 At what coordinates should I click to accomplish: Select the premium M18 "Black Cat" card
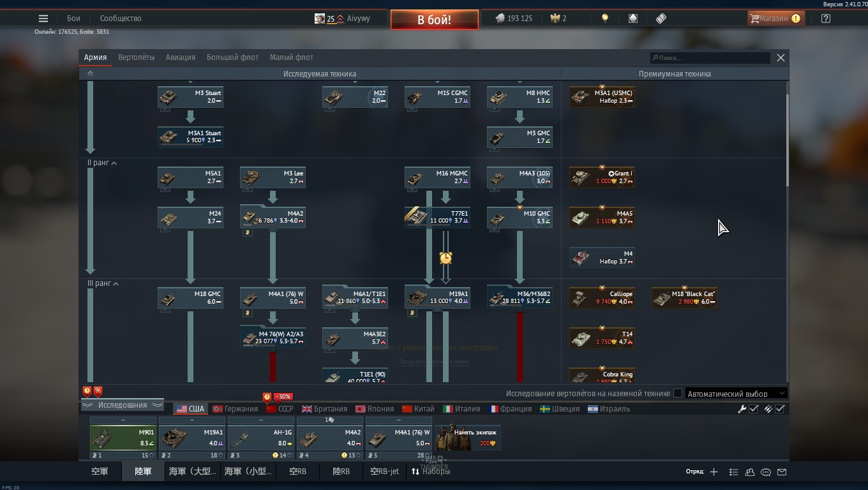684,298
